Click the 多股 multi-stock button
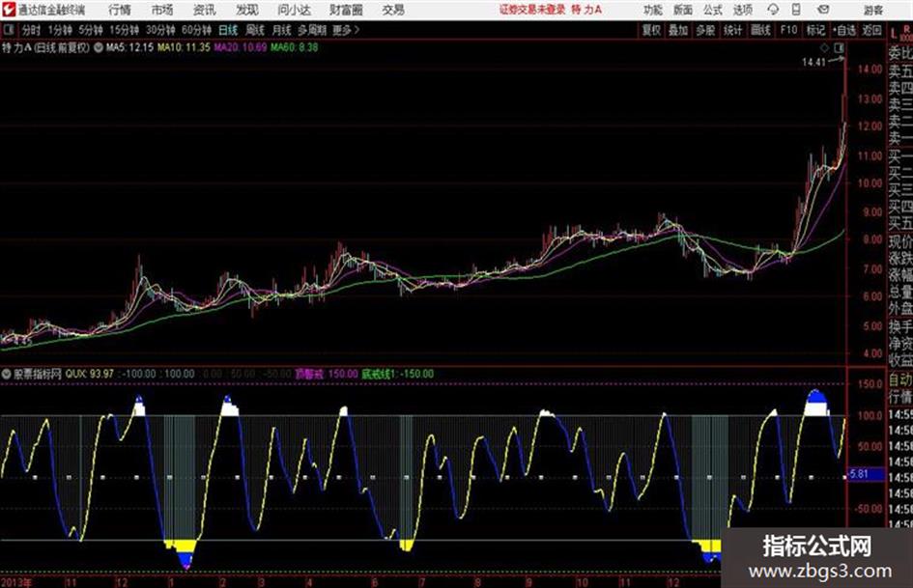The height and width of the screenshot is (588, 913). click(x=705, y=30)
